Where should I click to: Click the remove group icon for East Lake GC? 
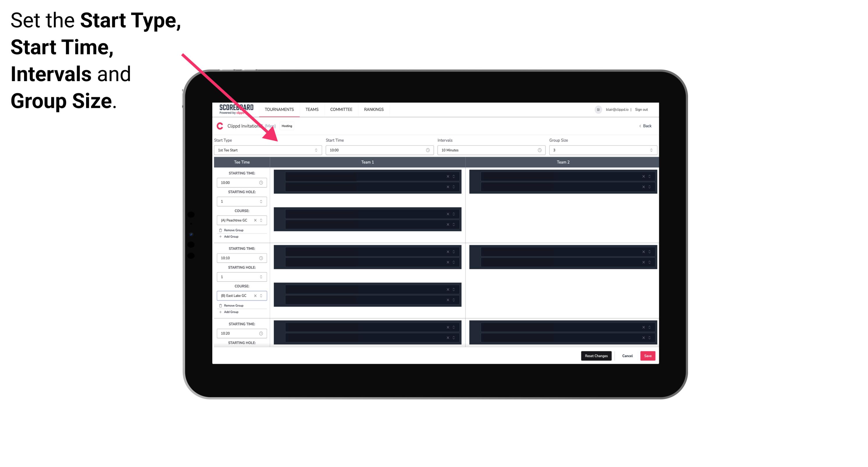click(x=221, y=305)
